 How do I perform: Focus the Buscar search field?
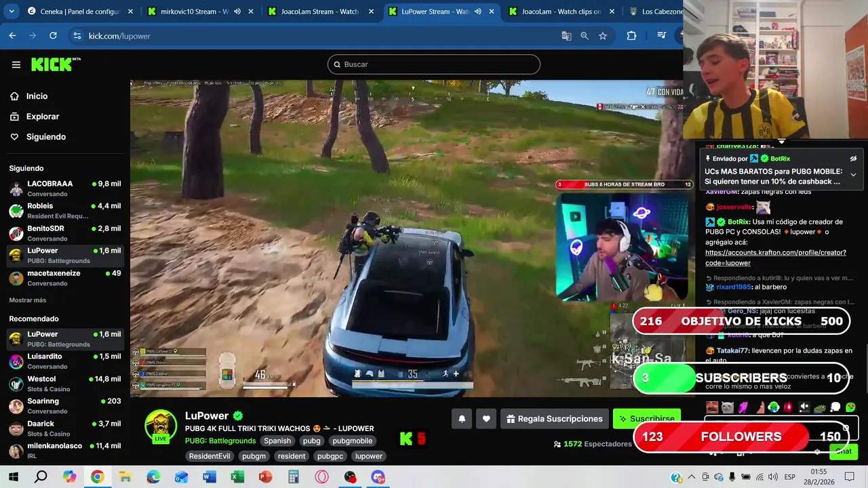[x=434, y=64]
